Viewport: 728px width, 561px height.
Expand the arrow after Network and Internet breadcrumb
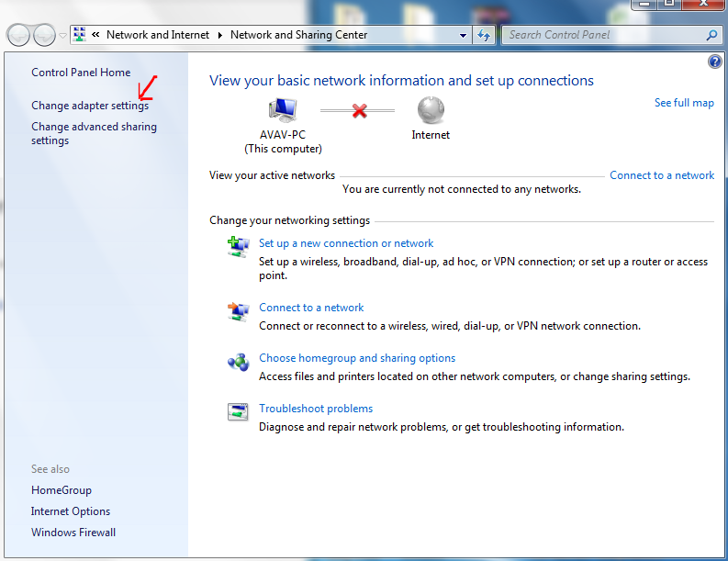[x=220, y=35]
